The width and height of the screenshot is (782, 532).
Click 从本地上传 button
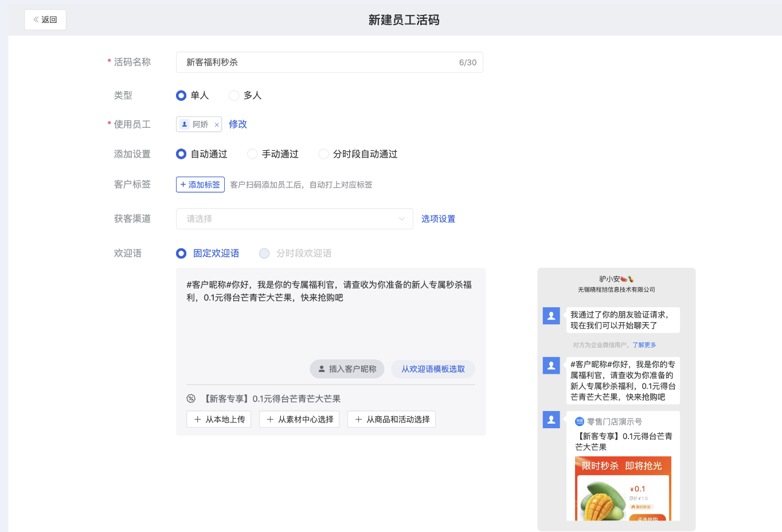219,419
